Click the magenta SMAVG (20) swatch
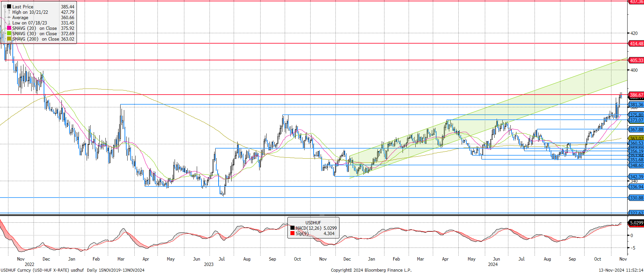 pos(9,28)
